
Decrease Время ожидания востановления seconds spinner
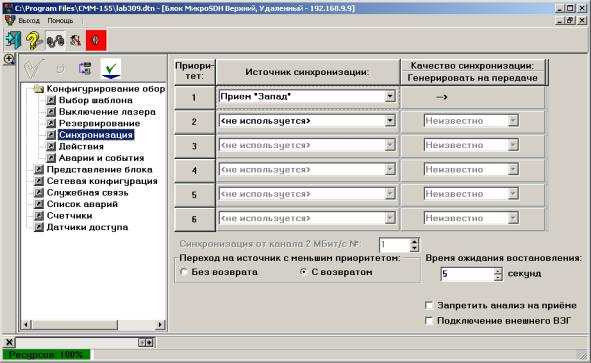[498, 278]
